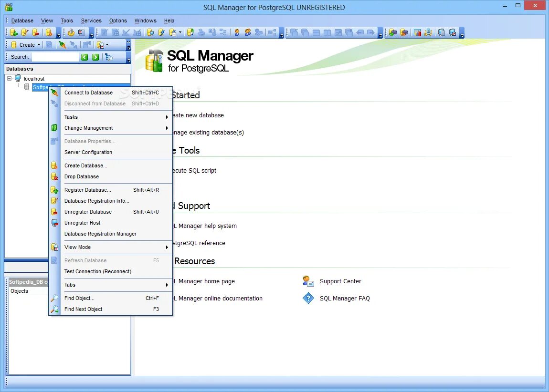549x392 pixels.
Task: Click into the Search input field
Action: click(55, 57)
